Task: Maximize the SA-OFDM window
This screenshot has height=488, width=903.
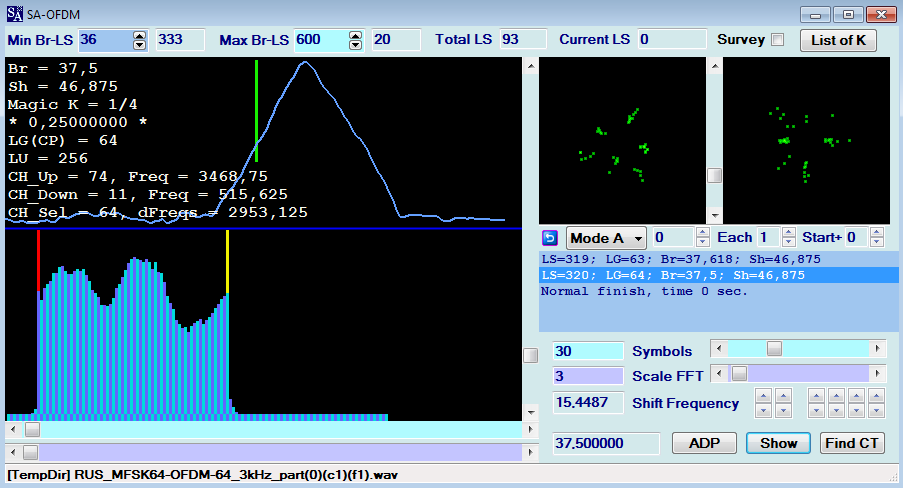Action: pyautogui.click(x=848, y=14)
